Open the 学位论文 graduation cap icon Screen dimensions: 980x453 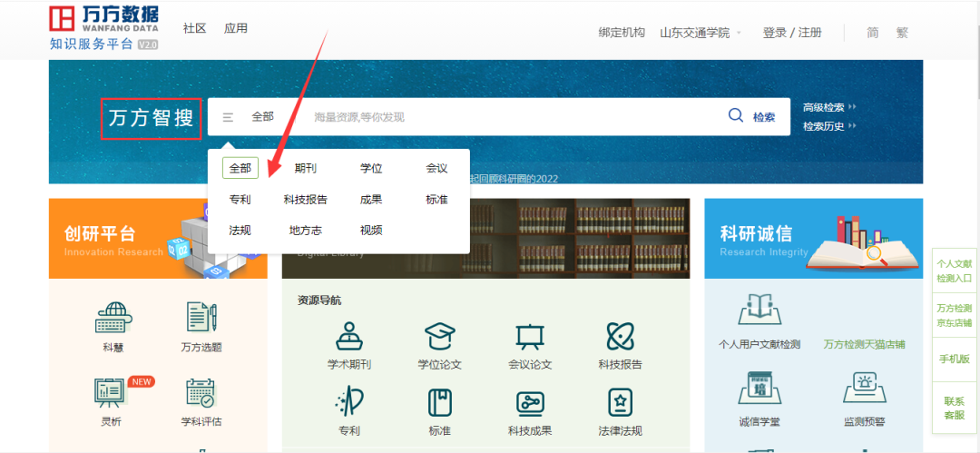[x=440, y=336]
